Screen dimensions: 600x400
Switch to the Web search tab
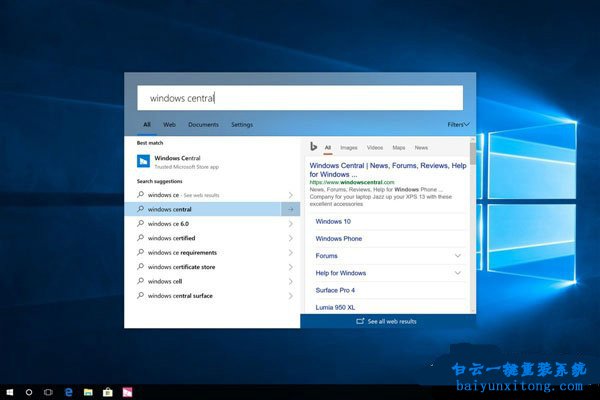(x=169, y=124)
